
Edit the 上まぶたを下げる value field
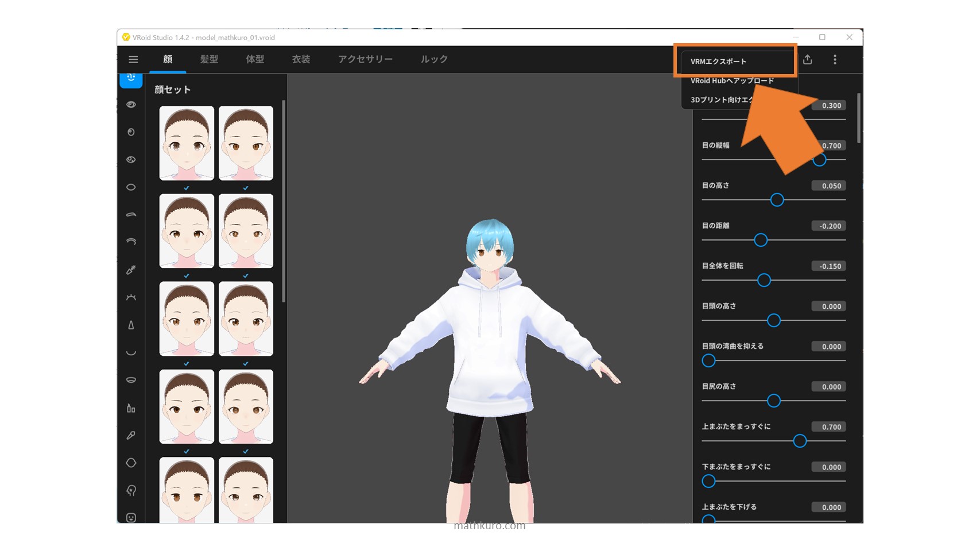point(828,507)
